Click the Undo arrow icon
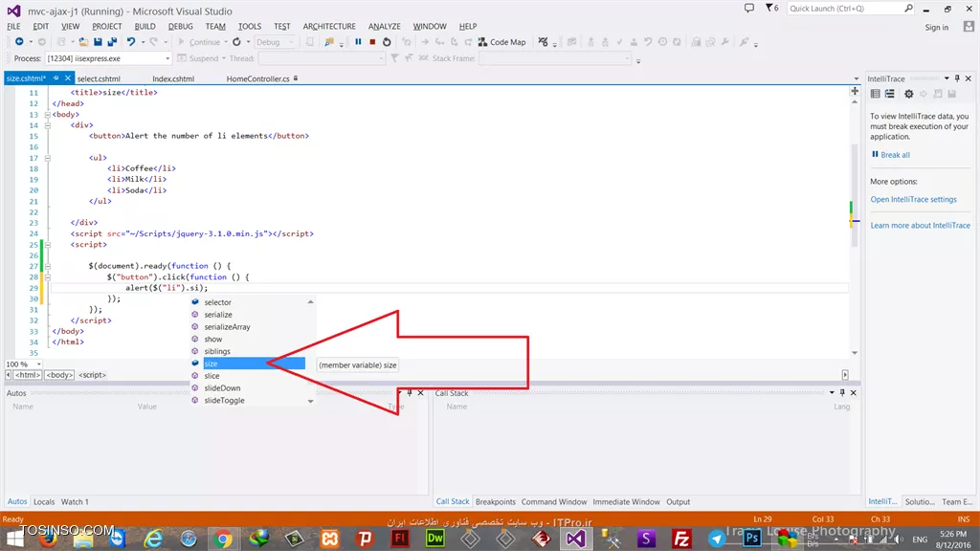The width and height of the screenshot is (980, 551). coord(130,42)
